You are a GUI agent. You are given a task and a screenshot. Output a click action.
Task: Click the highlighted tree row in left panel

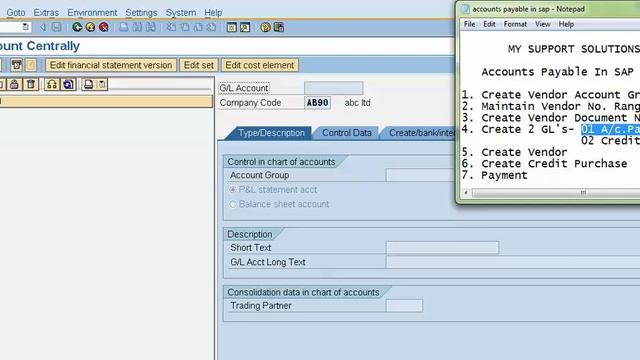point(106,102)
